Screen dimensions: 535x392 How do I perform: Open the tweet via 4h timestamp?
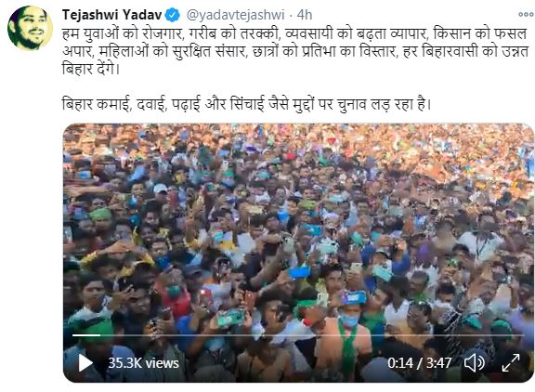[305, 15]
